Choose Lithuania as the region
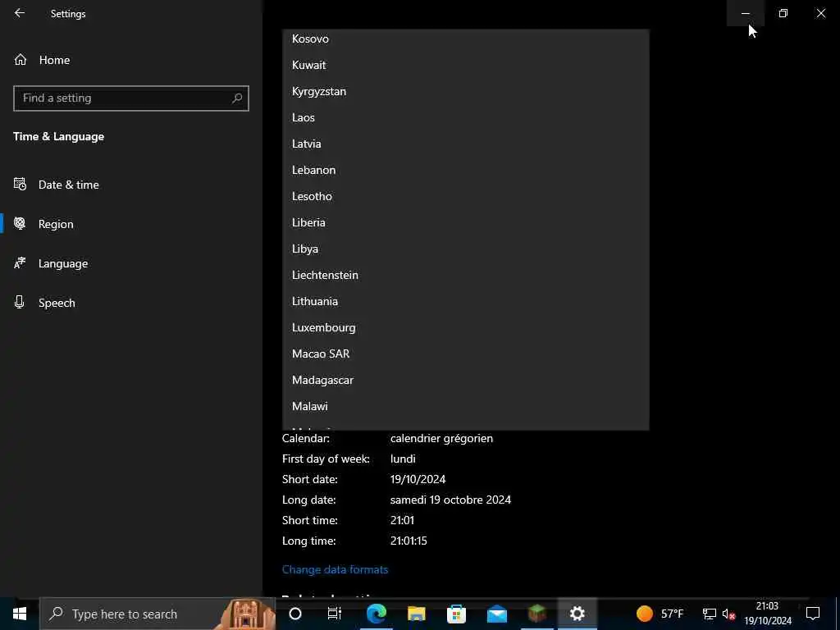840x630 pixels. click(x=466, y=301)
